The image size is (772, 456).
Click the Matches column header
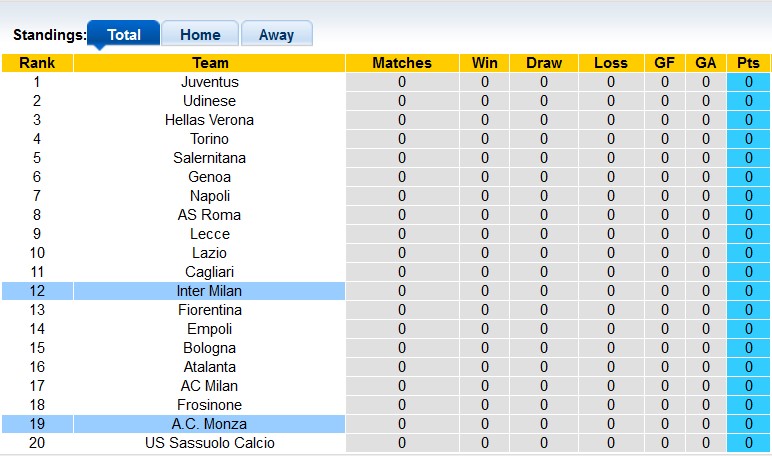[x=402, y=63]
